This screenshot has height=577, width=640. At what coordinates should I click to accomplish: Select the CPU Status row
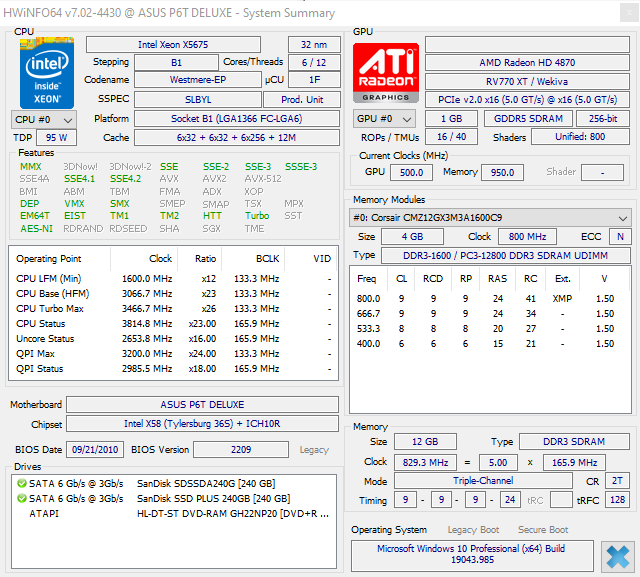point(173,324)
